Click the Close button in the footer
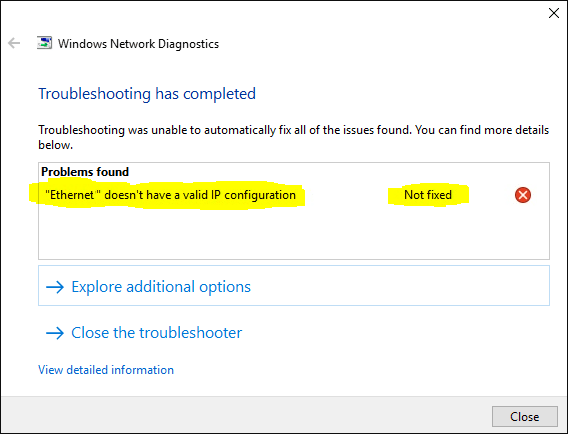Image resolution: width=568 pixels, height=435 pixels. [x=525, y=417]
